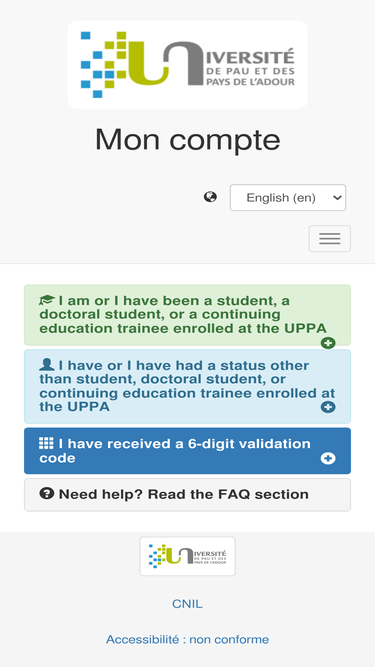Click the grid icon for validation code
Image resolution: width=375 pixels, height=667 pixels.
click(46, 443)
